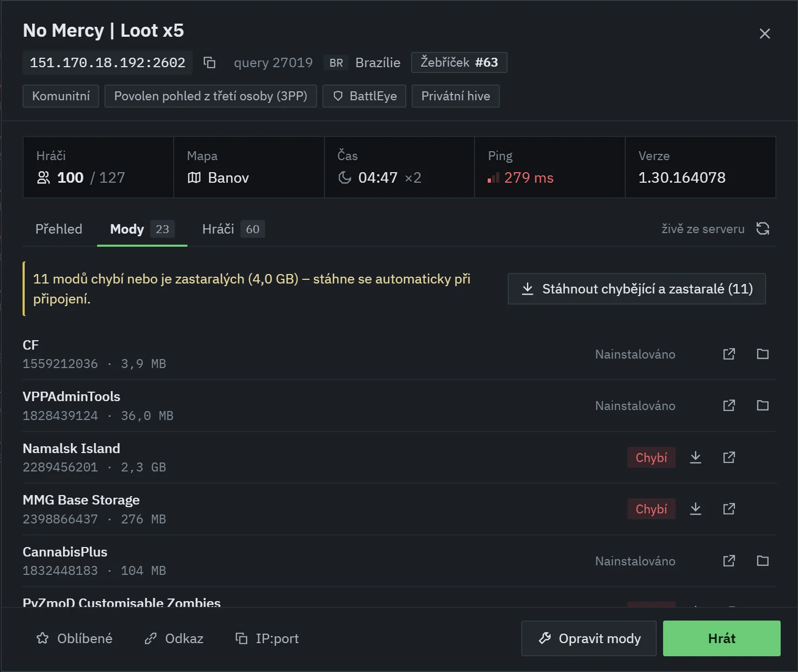Click the Žebříček #63 badge
The width and height of the screenshot is (798, 672).
click(459, 62)
